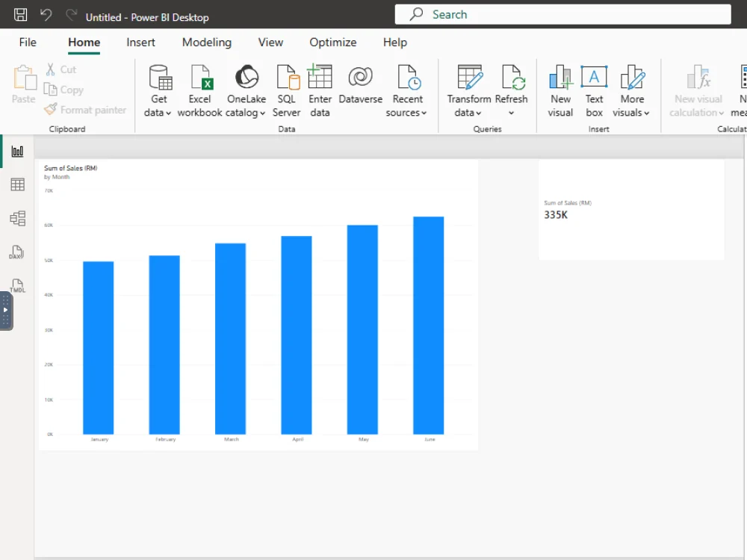Select the January bar in chart

pos(98,348)
